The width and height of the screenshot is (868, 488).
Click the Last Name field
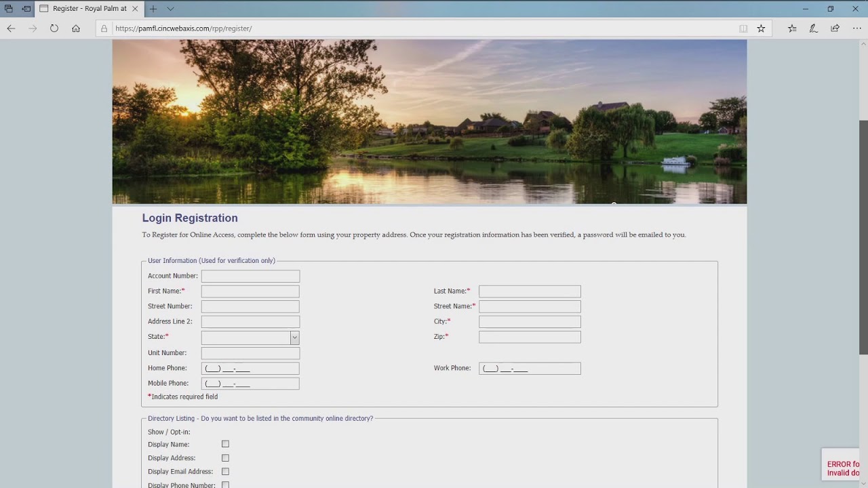point(530,291)
